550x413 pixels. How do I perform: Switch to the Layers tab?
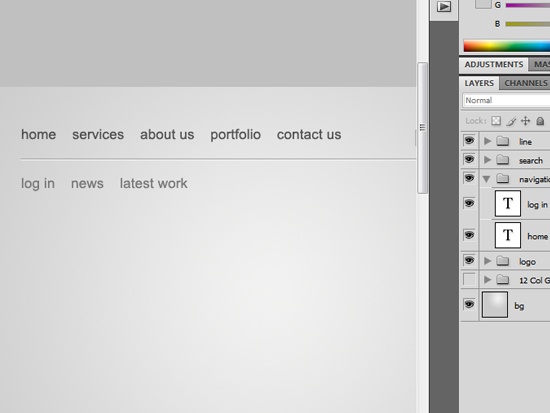coord(479,83)
